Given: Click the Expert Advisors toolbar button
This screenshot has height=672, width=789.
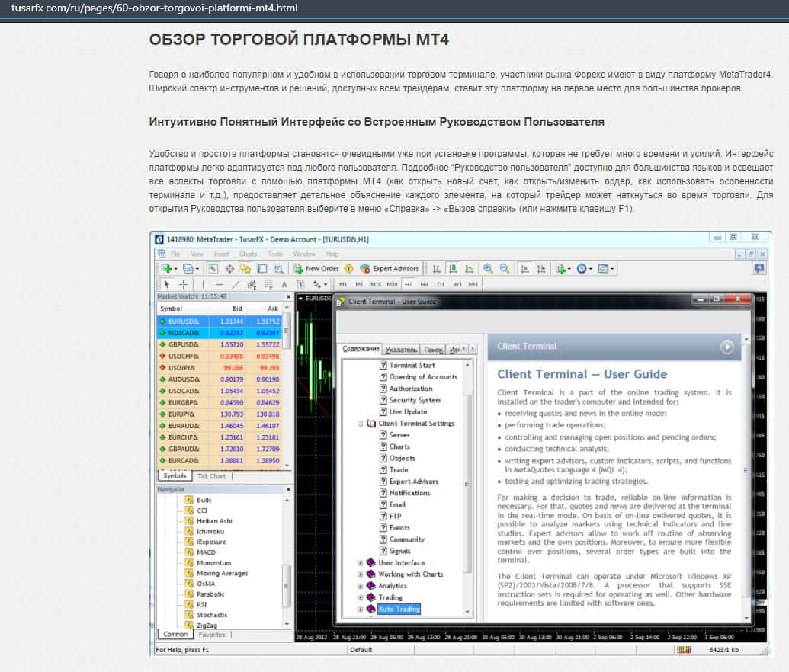Looking at the screenshot, I should point(389,268).
